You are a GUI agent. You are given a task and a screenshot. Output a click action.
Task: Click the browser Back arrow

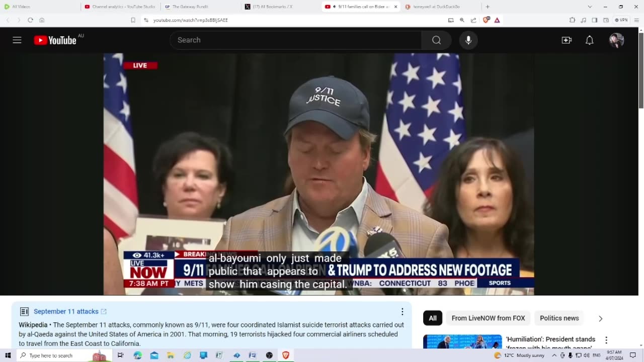[8, 20]
